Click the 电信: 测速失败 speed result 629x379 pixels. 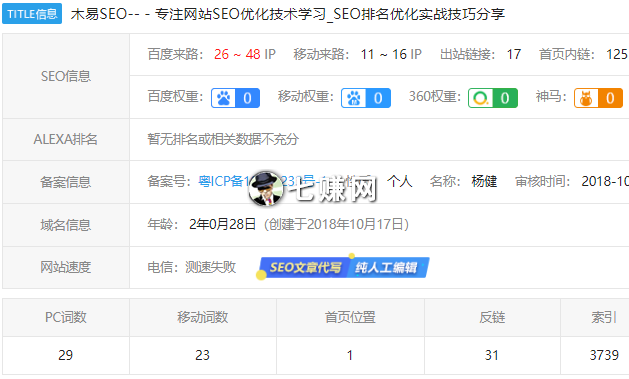click(192, 267)
